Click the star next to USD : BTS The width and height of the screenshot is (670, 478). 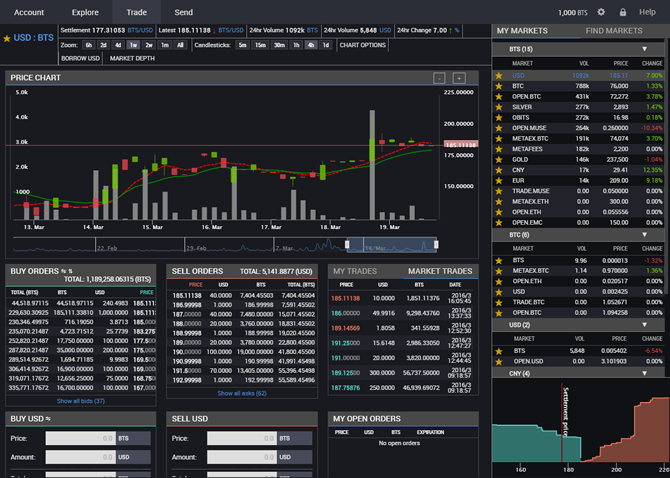pos(7,38)
